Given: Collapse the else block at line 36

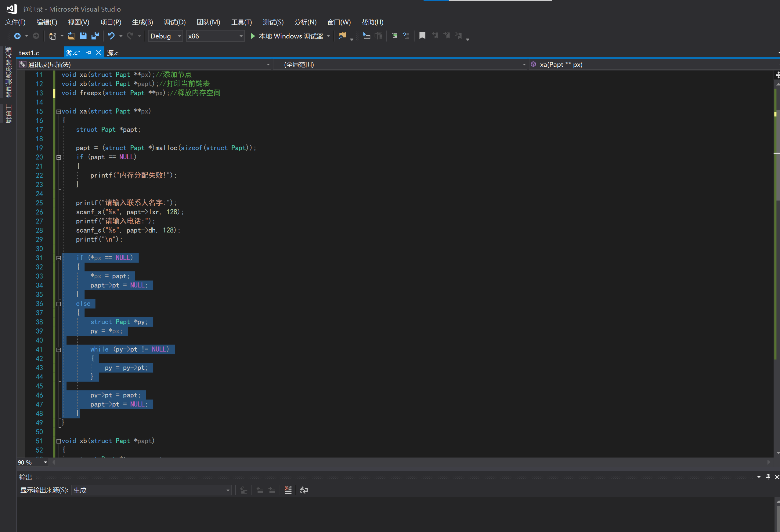Looking at the screenshot, I should pyautogui.click(x=58, y=304).
